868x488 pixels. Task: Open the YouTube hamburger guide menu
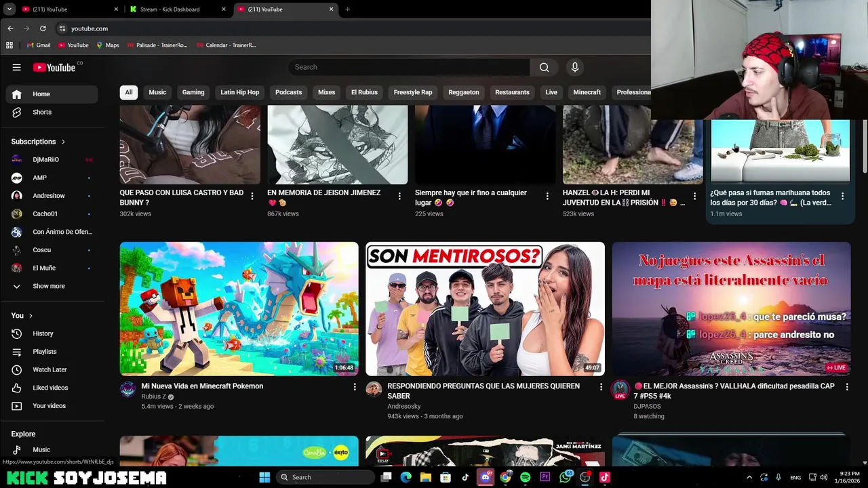coord(16,67)
